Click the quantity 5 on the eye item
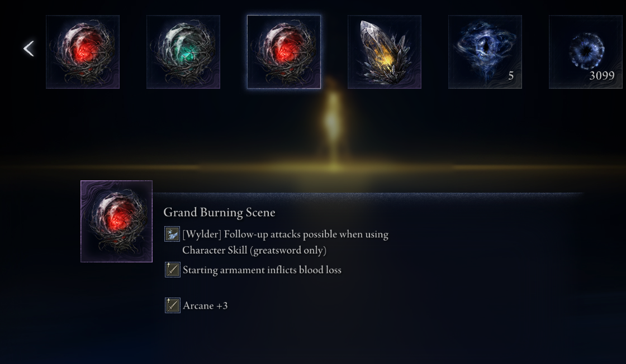Screen dimensions: 626x364 511,76
